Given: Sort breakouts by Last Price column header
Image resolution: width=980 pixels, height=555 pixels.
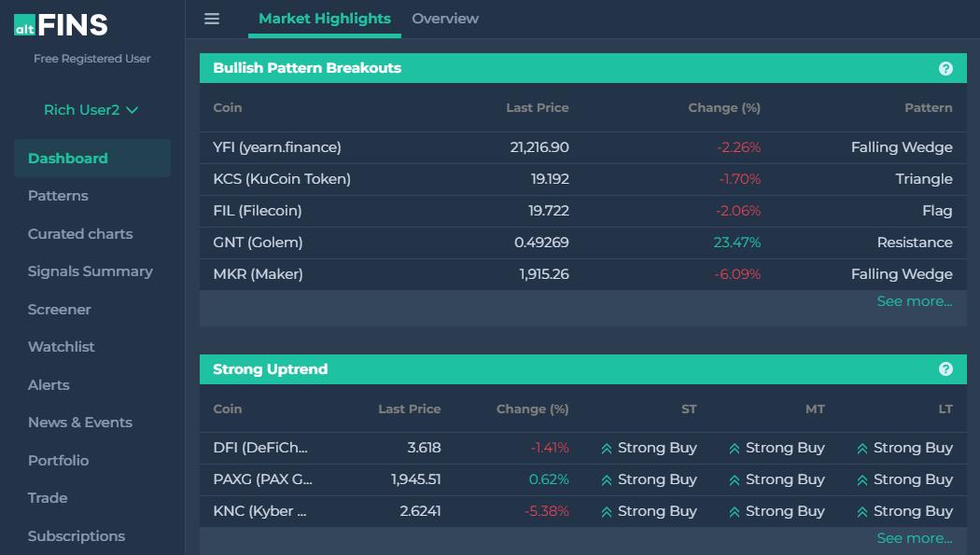Looking at the screenshot, I should click(538, 108).
